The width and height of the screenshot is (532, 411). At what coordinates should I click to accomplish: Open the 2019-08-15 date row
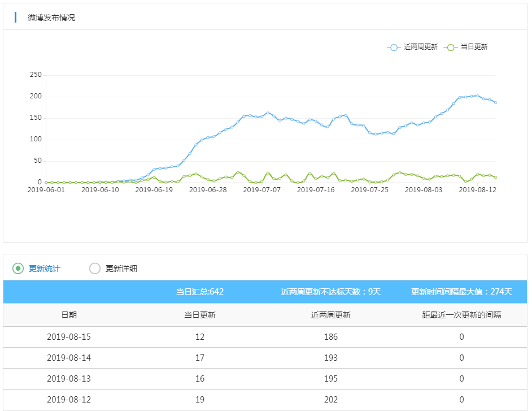click(x=69, y=337)
